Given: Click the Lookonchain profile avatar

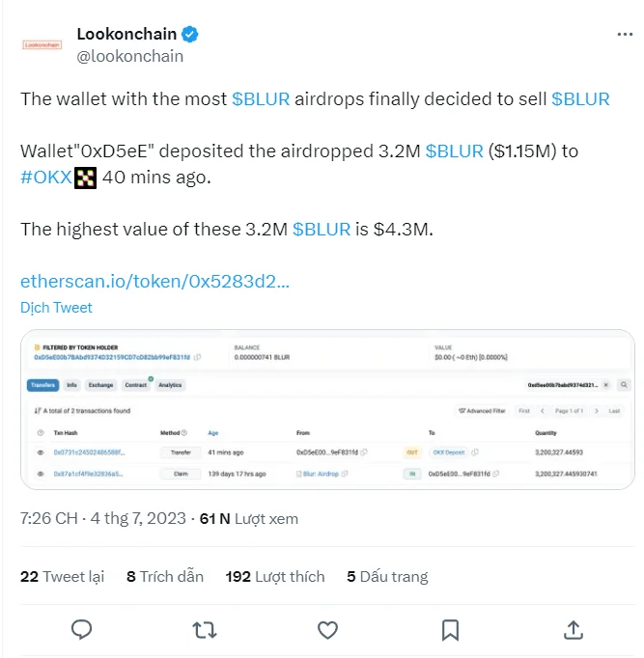Looking at the screenshot, I should tap(42, 44).
